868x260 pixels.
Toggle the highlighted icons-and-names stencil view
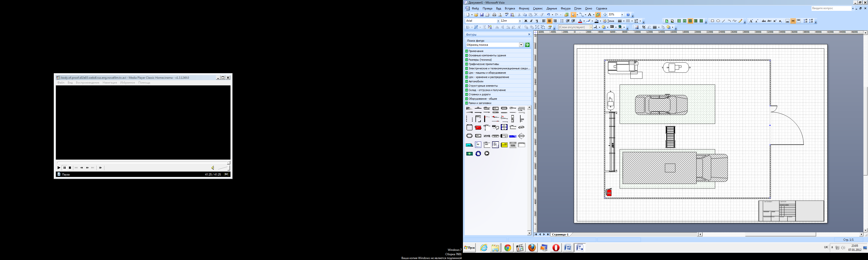pyautogui.click(x=691, y=21)
